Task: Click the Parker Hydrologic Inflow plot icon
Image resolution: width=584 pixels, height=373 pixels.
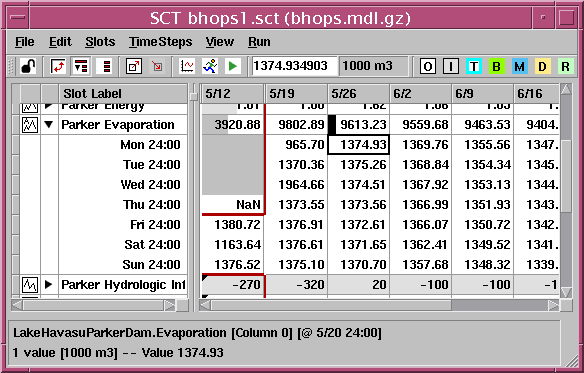Action: click(x=30, y=285)
